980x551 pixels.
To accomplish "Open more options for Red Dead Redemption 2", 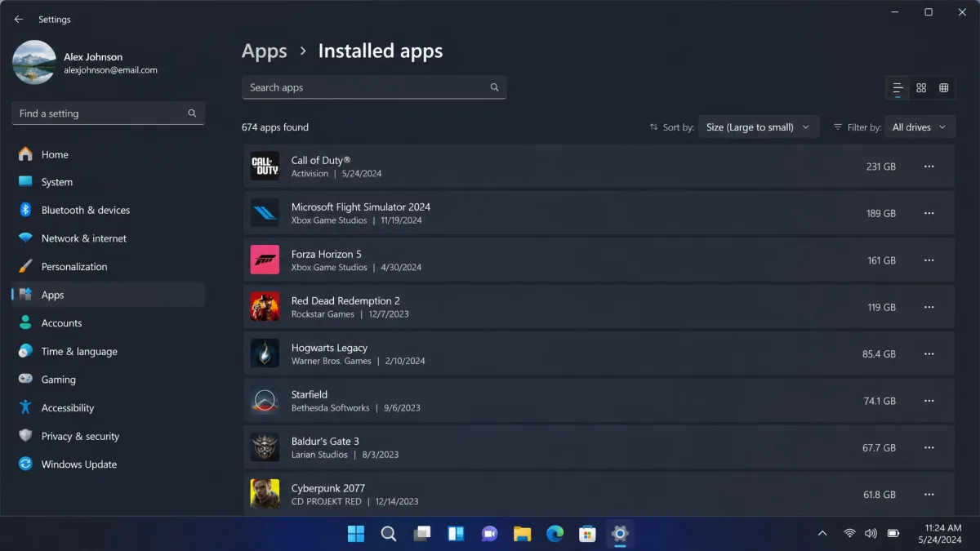I will tap(929, 307).
